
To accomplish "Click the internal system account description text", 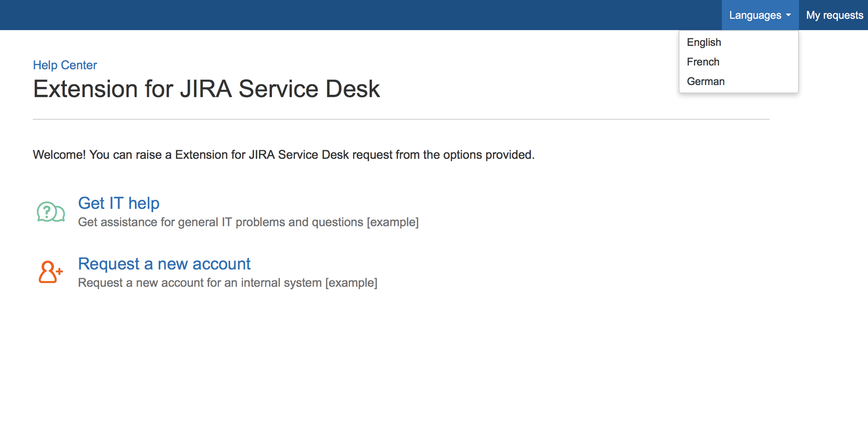I will tap(227, 282).
